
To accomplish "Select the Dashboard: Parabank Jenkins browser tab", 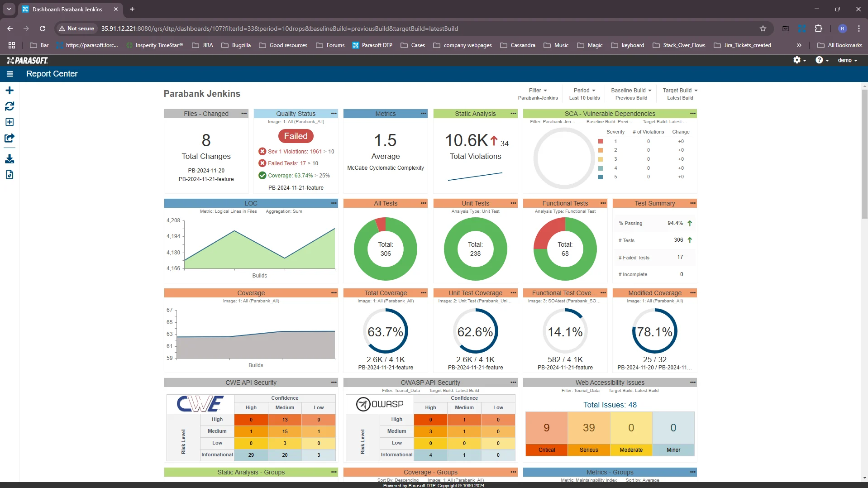I will 70,9.
